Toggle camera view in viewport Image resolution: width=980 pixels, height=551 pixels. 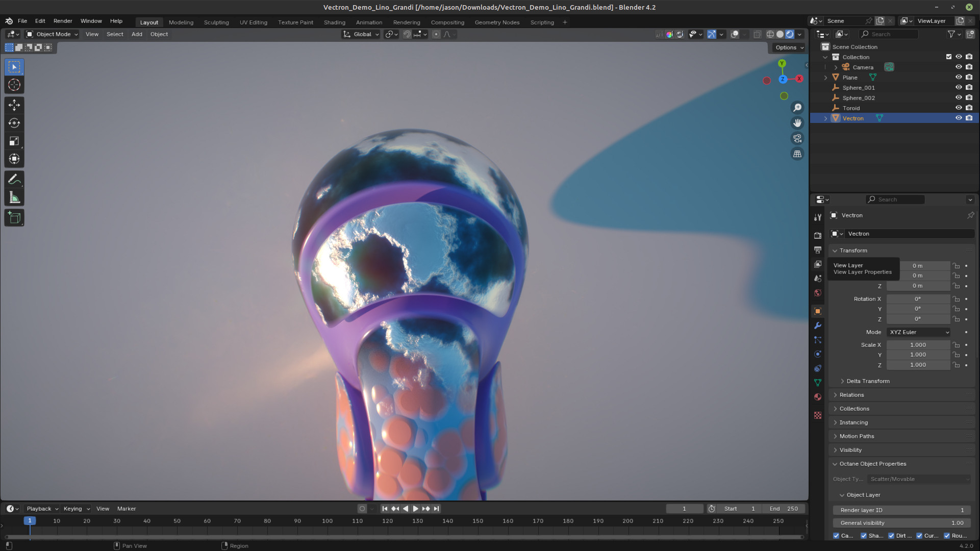(797, 138)
